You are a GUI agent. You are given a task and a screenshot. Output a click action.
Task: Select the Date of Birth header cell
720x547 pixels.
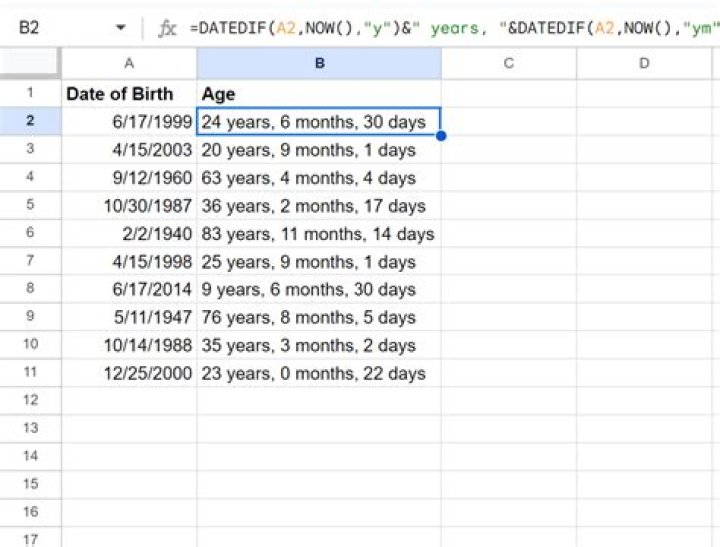click(129, 94)
